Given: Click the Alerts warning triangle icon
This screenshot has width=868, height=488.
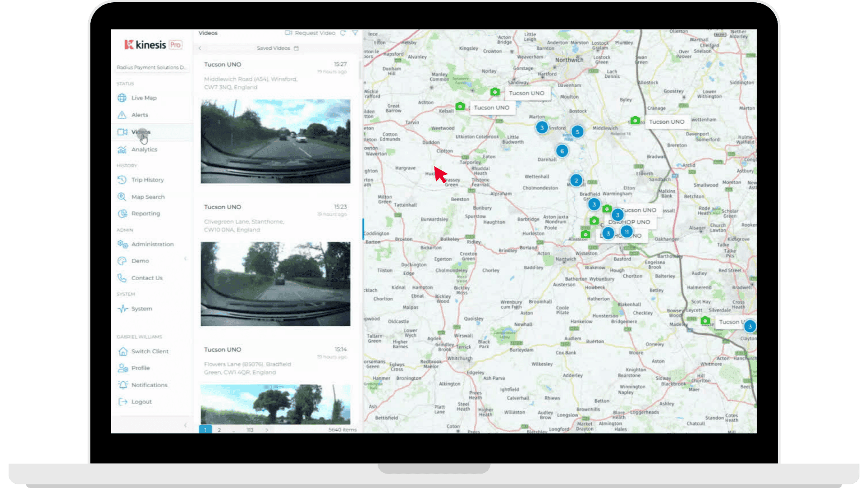Looking at the screenshot, I should pyautogui.click(x=122, y=115).
